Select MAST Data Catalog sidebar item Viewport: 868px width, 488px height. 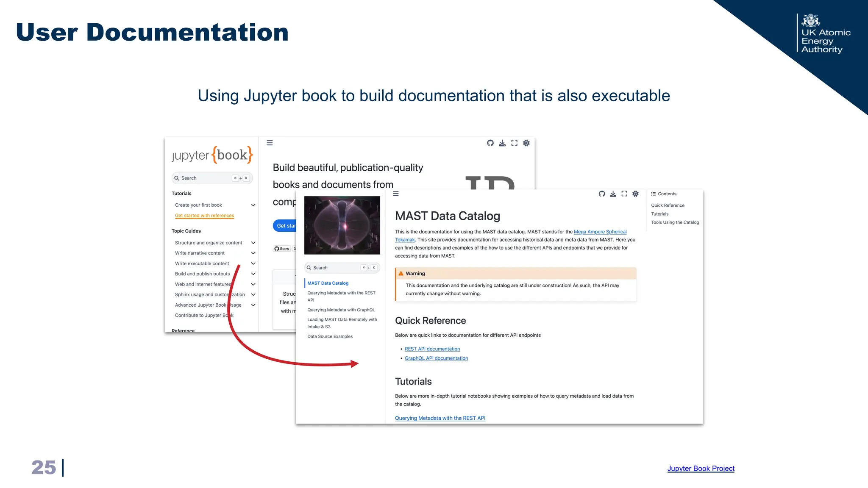[x=328, y=283]
